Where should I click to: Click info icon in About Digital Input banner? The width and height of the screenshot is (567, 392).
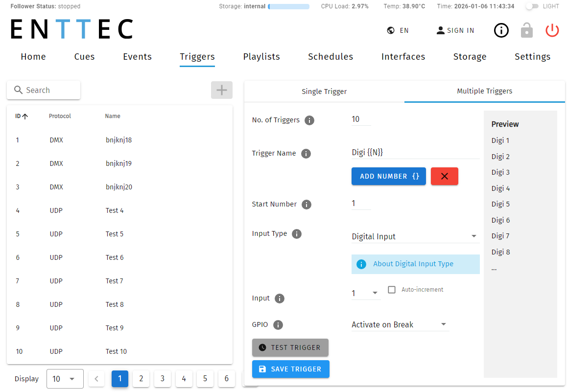pyautogui.click(x=361, y=264)
